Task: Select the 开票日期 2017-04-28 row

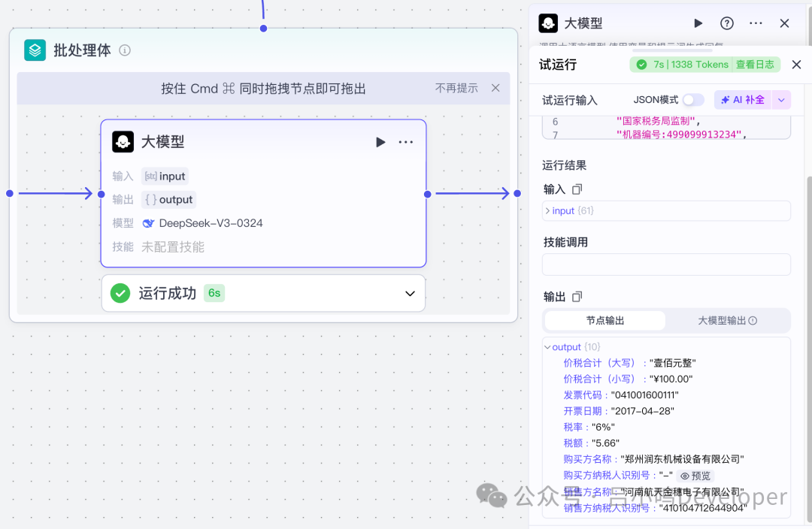Action: click(x=619, y=411)
